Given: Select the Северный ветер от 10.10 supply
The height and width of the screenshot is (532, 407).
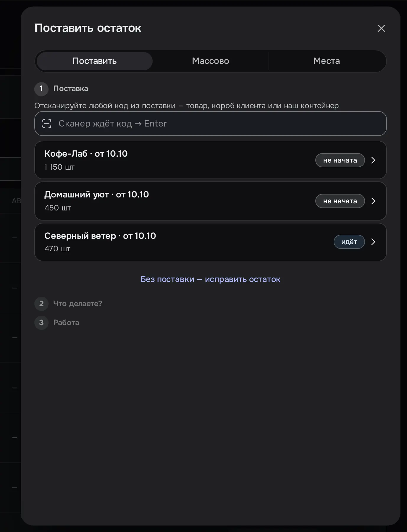Looking at the screenshot, I should point(211,242).
